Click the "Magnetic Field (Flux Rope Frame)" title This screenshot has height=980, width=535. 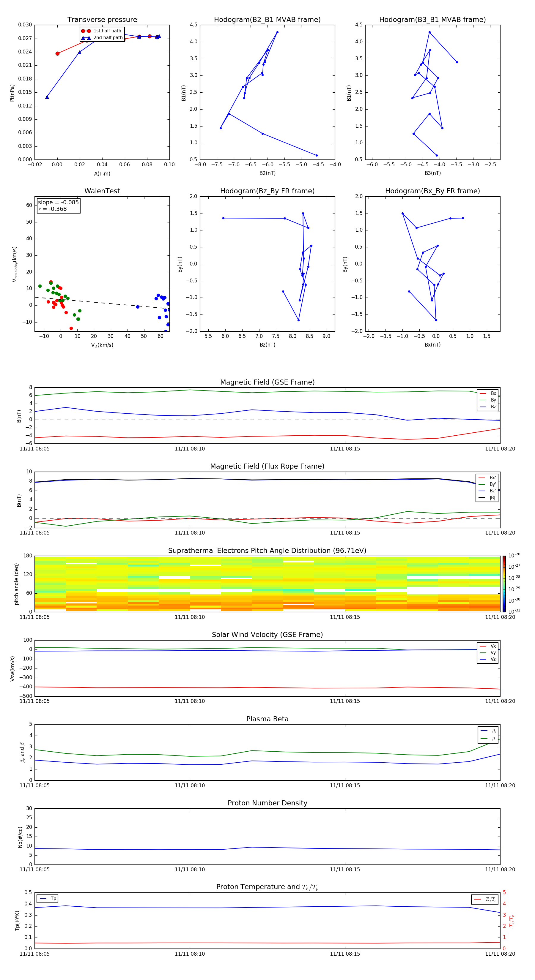click(267, 467)
